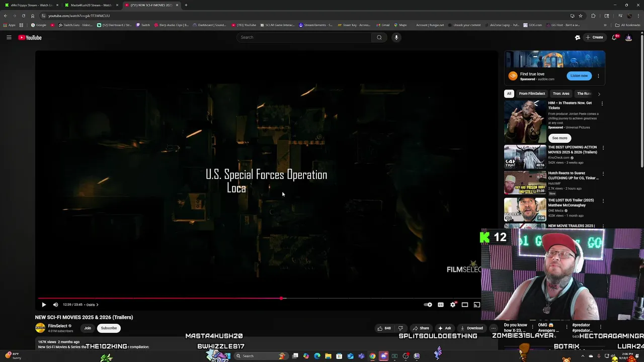Screen dimensions: 644x362
Task: Toggle the autoplay switch
Action: pyautogui.click(x=428, y=305)
